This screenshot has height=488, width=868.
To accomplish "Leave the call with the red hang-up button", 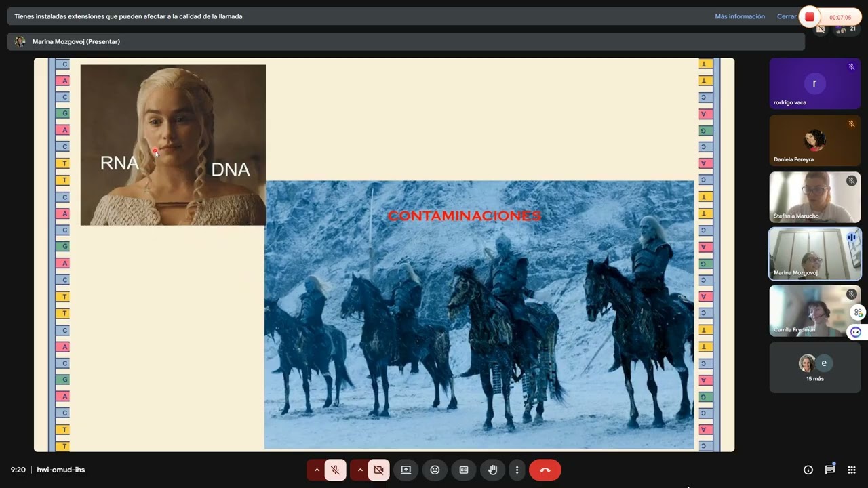I will [x=545, y=470].
